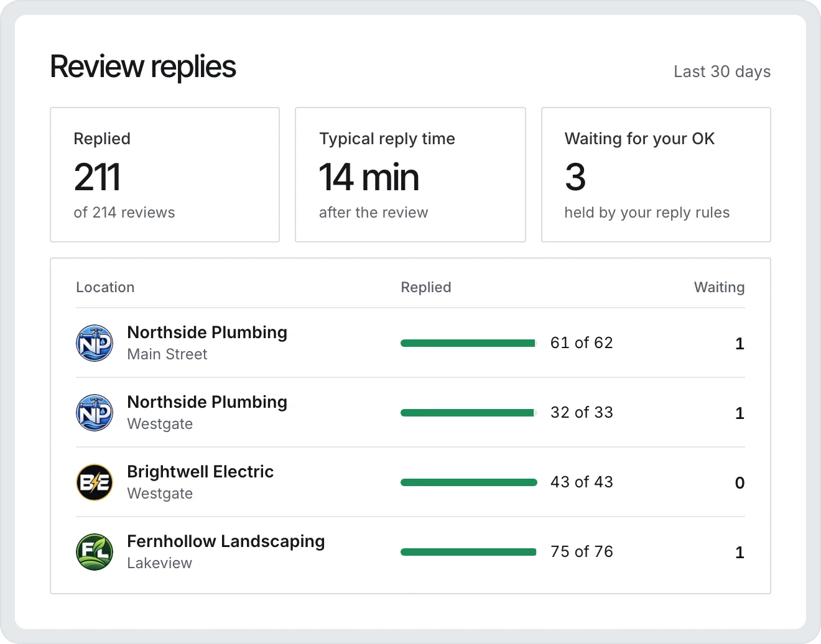Viewport: 821px width, 644px height.
Task: Click Fernhollow Landscaping's waiting count 1
Action: (740, 553)
